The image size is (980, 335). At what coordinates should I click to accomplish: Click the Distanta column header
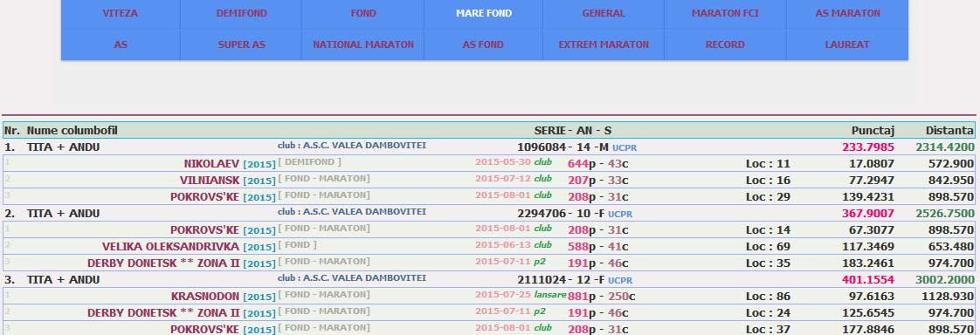point(949,130)
